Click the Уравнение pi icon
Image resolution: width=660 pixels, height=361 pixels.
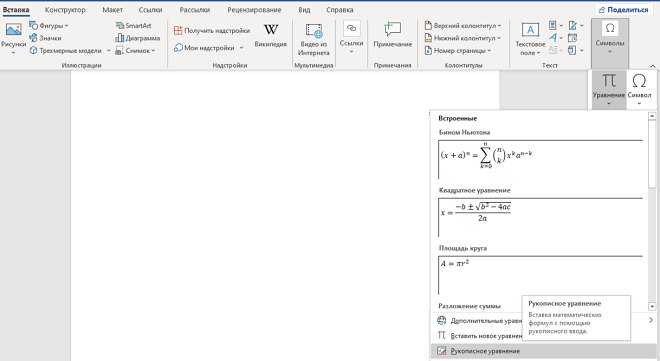coord(609,80)
